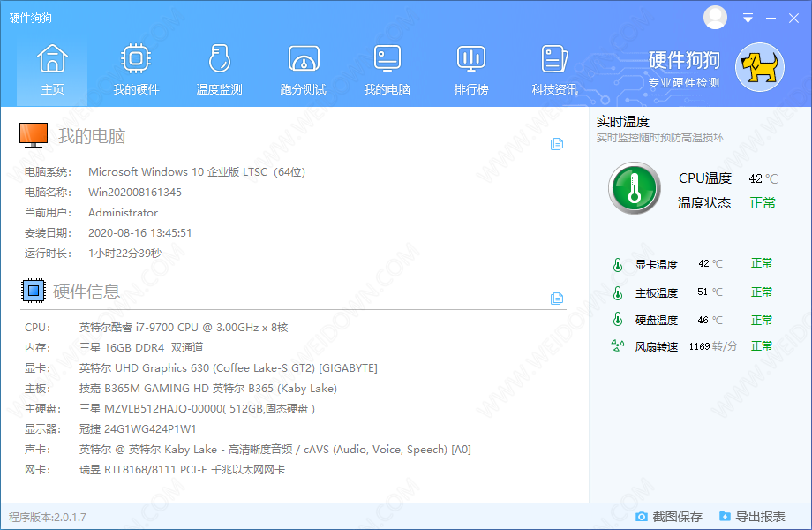The image size is (812, 530).
Task: Select install date 2020-08-16 13:45:51
Action: (139, 233)
